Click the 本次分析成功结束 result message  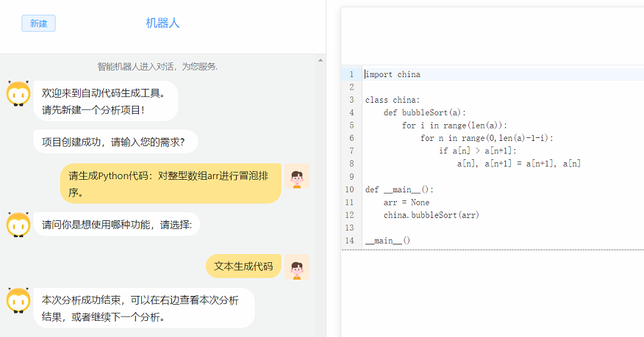[x=143, y=308]
